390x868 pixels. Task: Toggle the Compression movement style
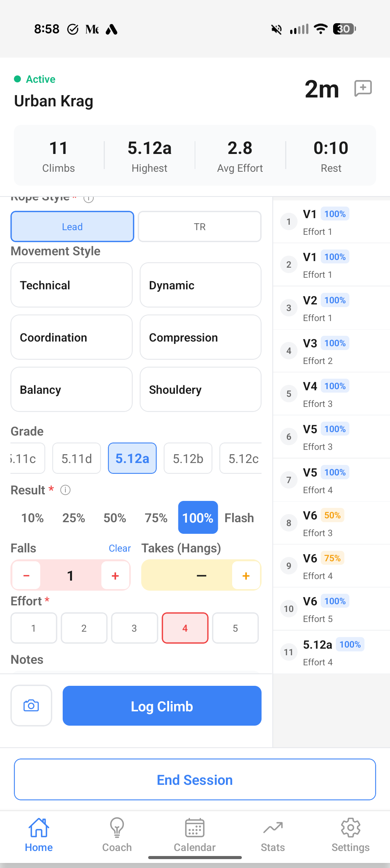pyautogui.click(x=200, y=337)
